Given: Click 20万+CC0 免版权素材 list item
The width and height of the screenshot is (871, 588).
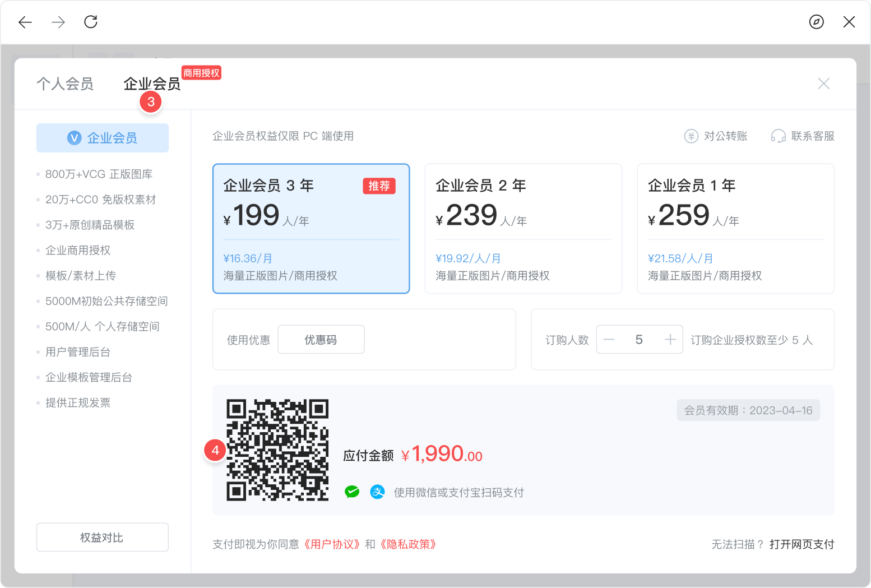Looking at the screenshot, I should point(100,200).
